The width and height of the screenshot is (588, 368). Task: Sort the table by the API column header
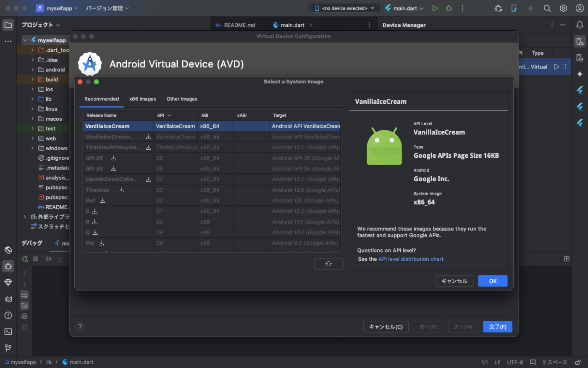click(x=176, y=115)
